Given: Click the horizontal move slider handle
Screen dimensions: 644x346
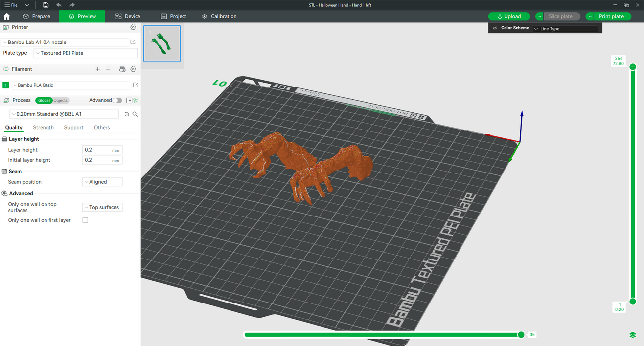Looking at the screenshot, I should [x=521, y=335].
